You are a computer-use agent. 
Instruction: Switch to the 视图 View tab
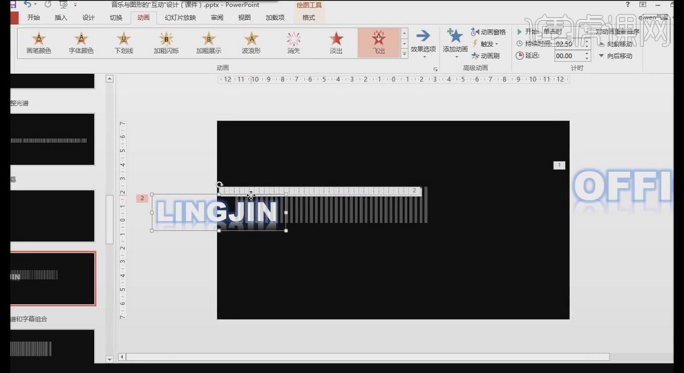tap(244, 17)
